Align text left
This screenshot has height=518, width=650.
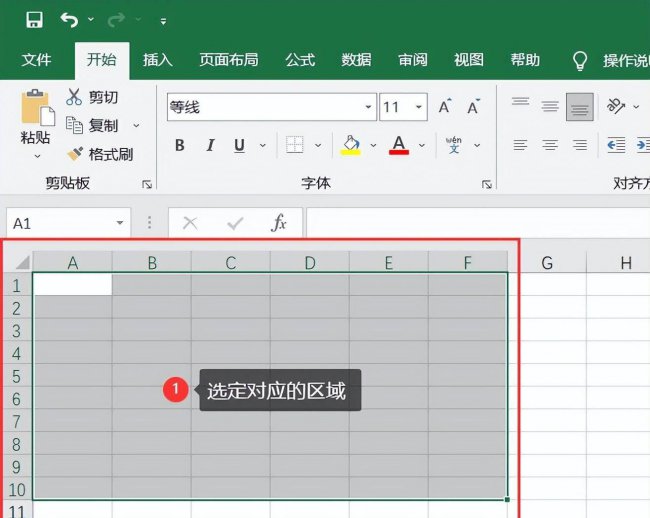point(520,145)
